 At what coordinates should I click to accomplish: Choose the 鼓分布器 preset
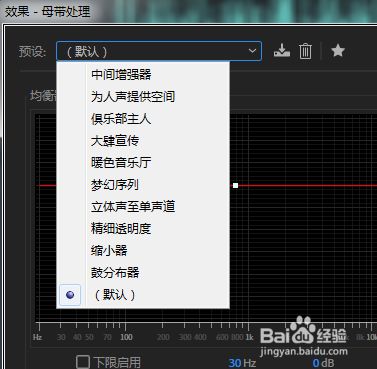click(x=143, y=273)
